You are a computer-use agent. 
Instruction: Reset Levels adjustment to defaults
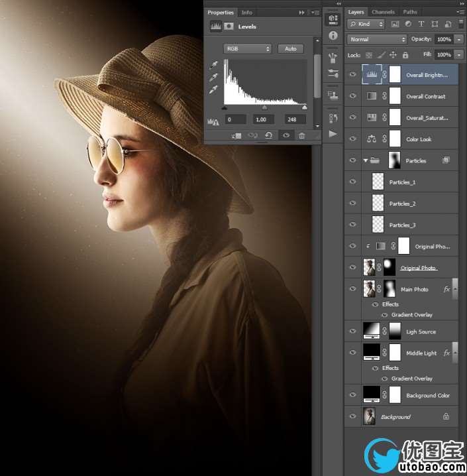268,136
